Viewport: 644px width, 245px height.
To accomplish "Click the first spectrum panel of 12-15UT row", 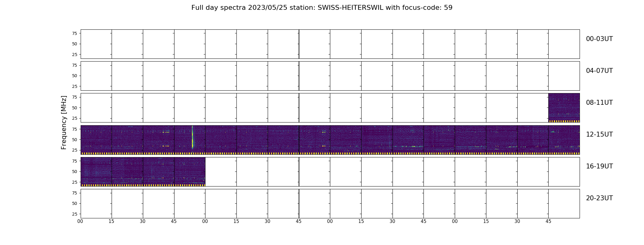I will [x=96, y=140].
